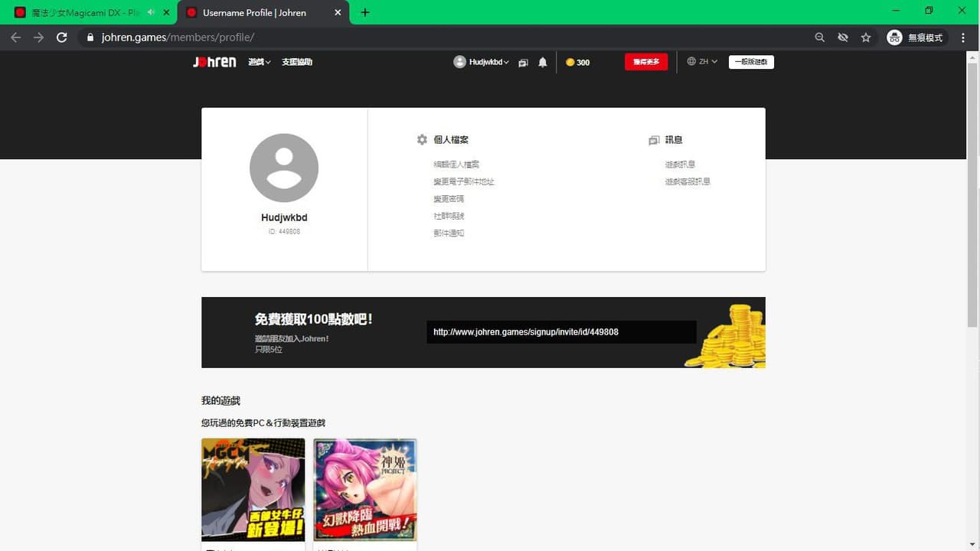Open the zoom magnifier icon in address bar
The width and height of the screenshot is (980, 551).
pos(820,37)
